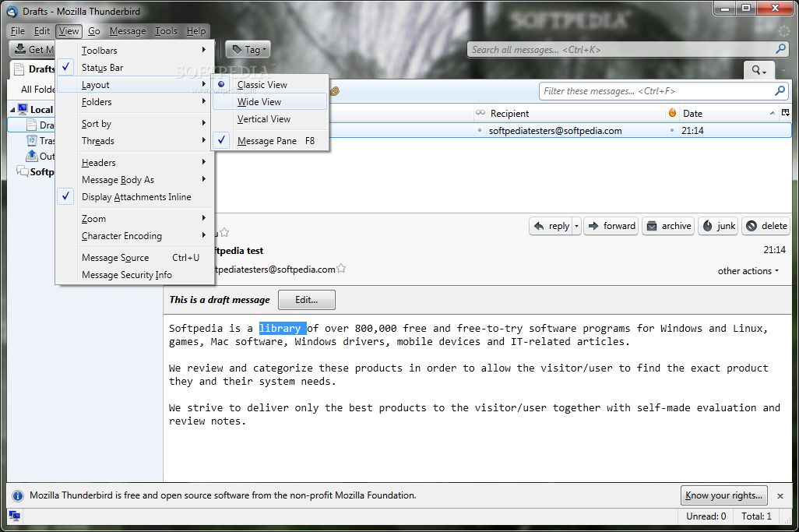Viewport: 799px width, 532px height.
Task: Open the Tools menu
Action: coord(166,31)
